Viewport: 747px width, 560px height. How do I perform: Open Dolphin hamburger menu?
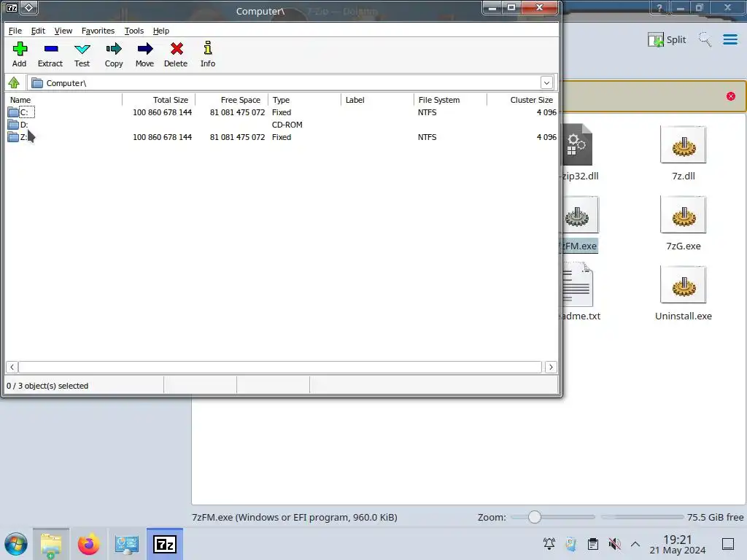729,39
